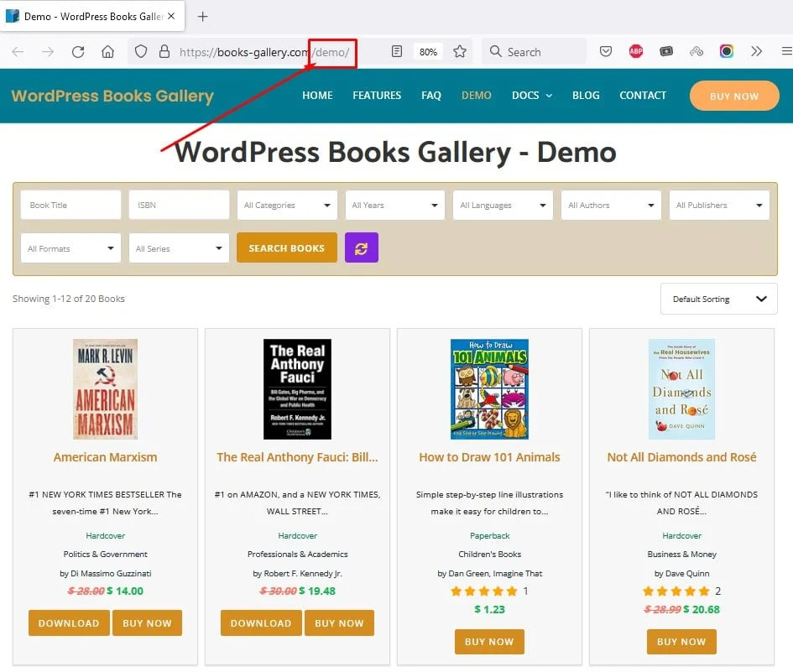Click the 80% zoom level indicator
Viewport: 793px width, 672px height.
(428, 51)
